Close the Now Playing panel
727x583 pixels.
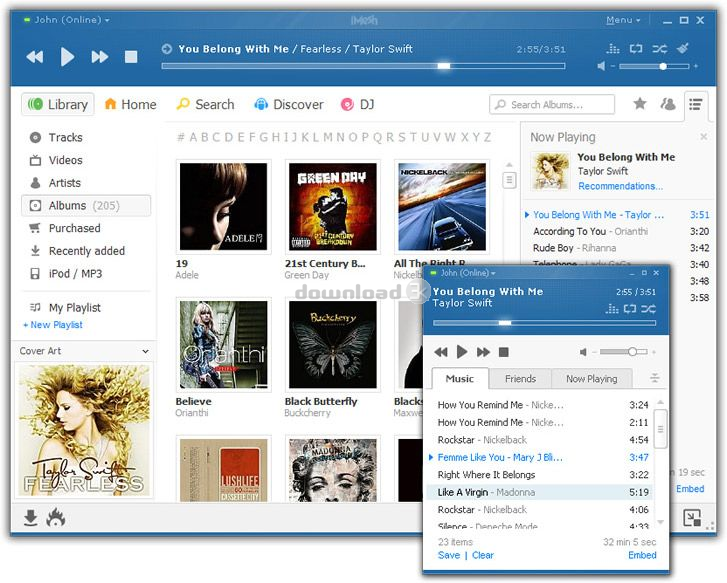click(x=704, y=136)
